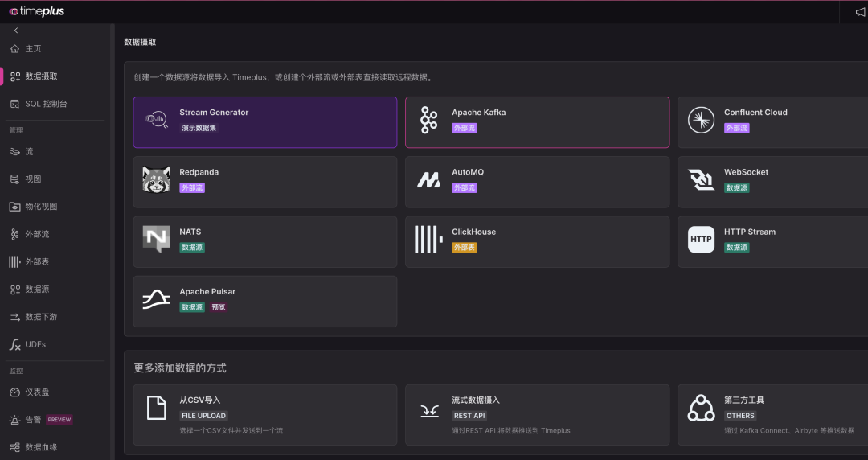
Task: Open SQL 控制台 icon in sidebar
Action: click(15, 105)
